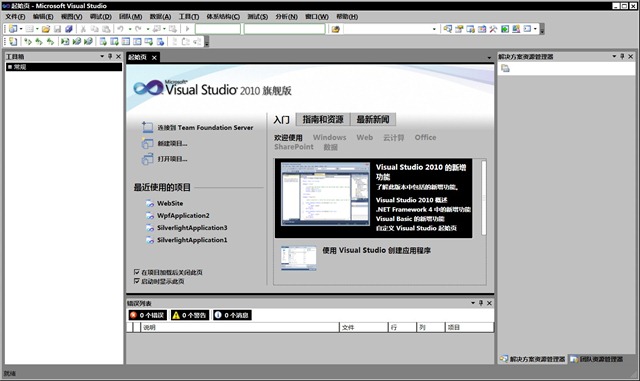Toggle the 0 messages filter button
This screenshot has height=381, width=640.
[x=232, y=315]
